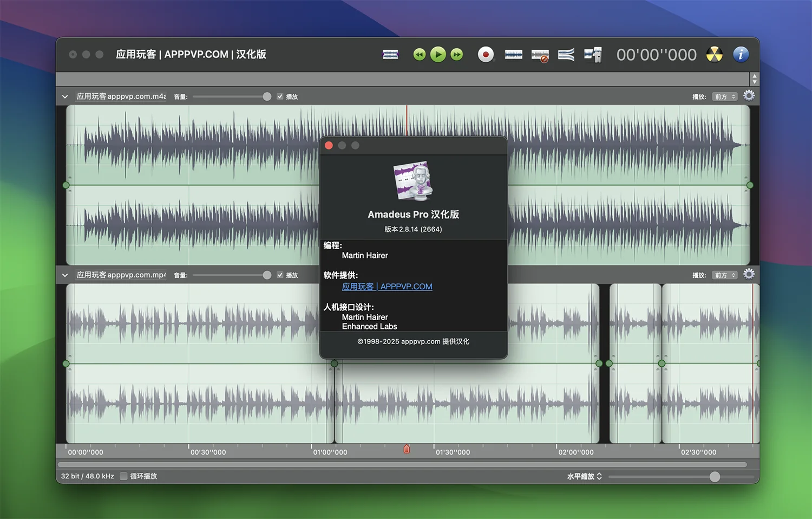Click the 02'00''000 mark on the ruler
Image resolution: width=812 pixels, height=519 pixels.
(x=576, y=452)
